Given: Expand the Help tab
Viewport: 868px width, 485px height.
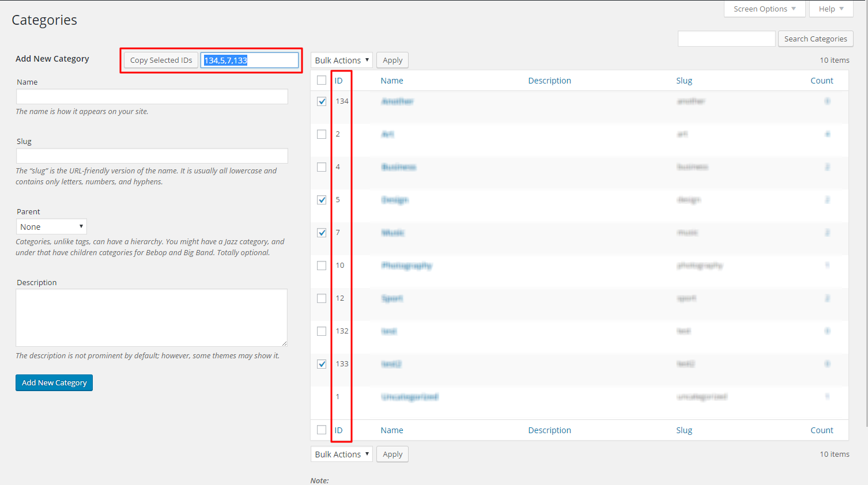Looking at the screenshot, I should pyautogui.click(x=831, y=9).
